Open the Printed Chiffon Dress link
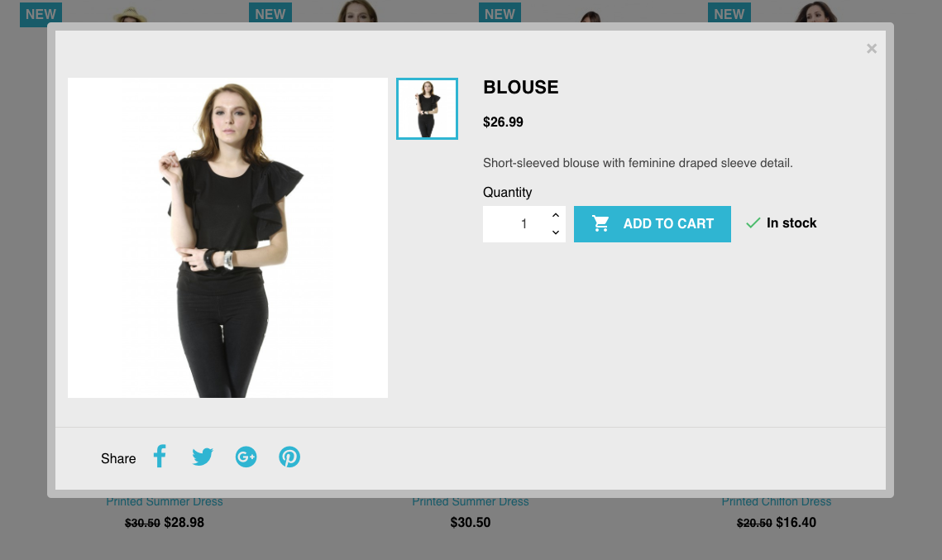The width and height of the screenshot is (942, 560). [x=777, y=502]
